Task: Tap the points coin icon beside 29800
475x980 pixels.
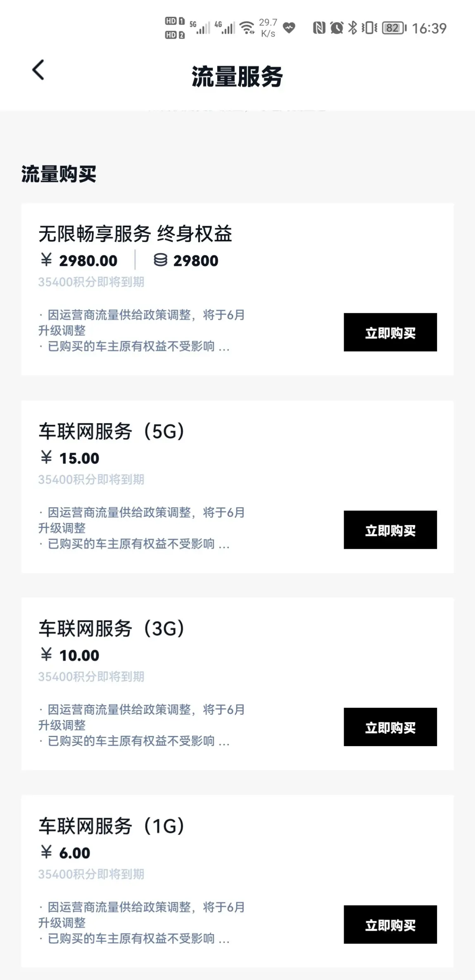Action: click(160, 260)
